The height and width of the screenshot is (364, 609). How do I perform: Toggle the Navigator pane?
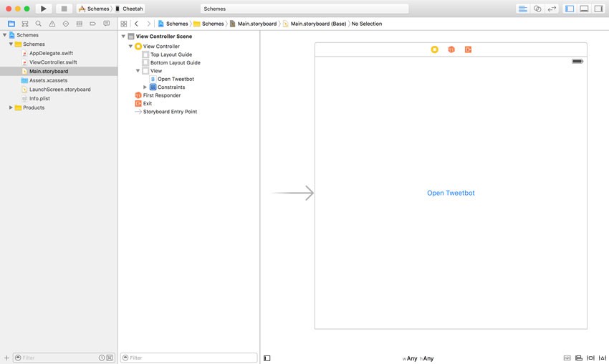(570, 9)
